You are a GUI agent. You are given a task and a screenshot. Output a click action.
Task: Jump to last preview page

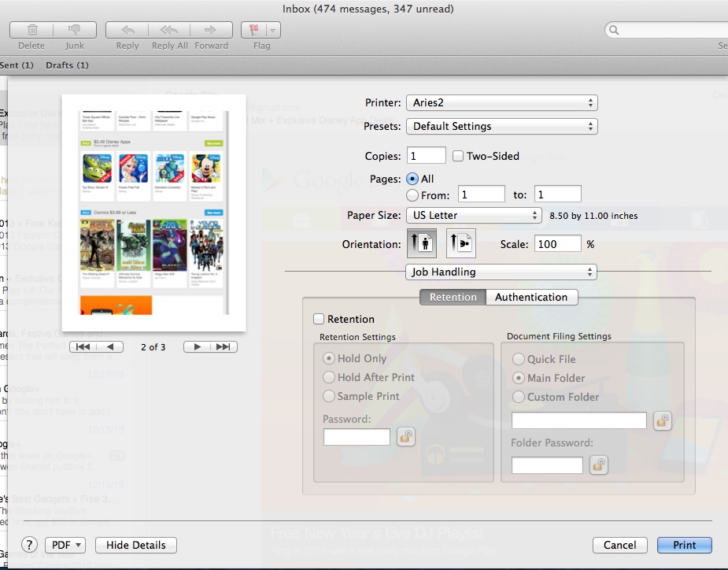click(224, 346)
